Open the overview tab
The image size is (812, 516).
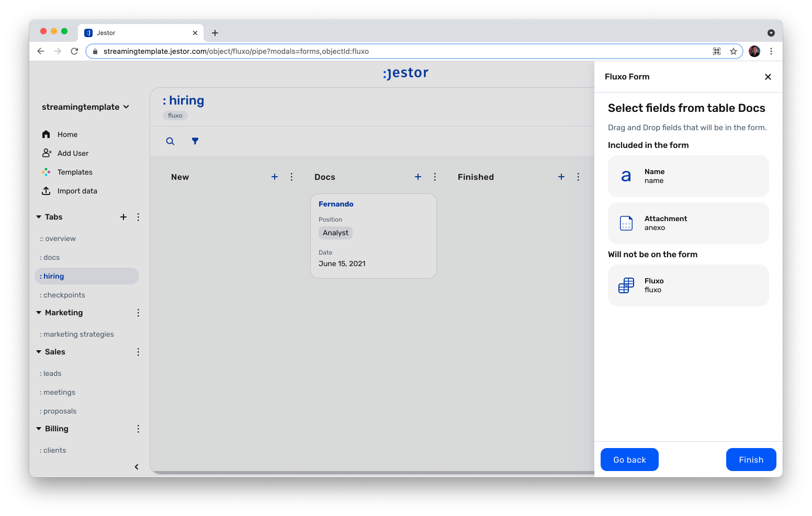[58, 238]
